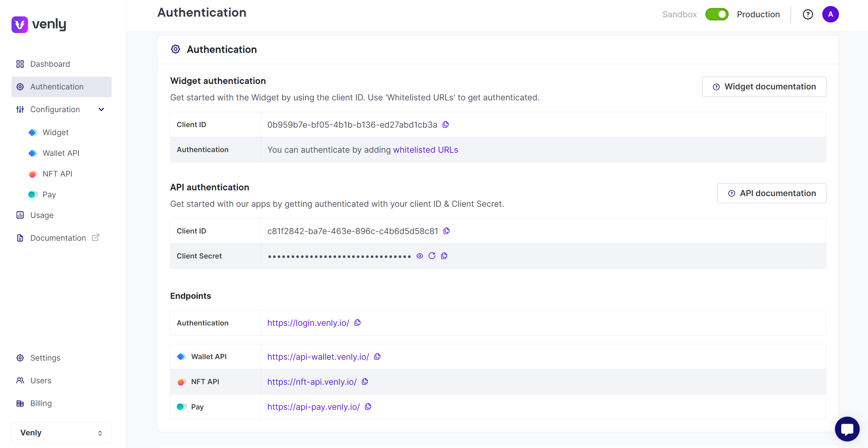
Task: Click the Dashboard grid icon
Action: coord(20,64)
